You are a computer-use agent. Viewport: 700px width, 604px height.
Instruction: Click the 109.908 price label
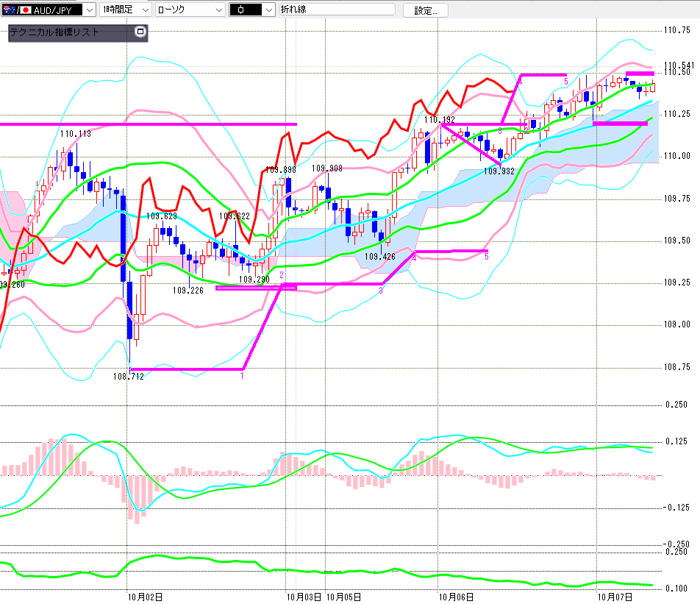326,168
